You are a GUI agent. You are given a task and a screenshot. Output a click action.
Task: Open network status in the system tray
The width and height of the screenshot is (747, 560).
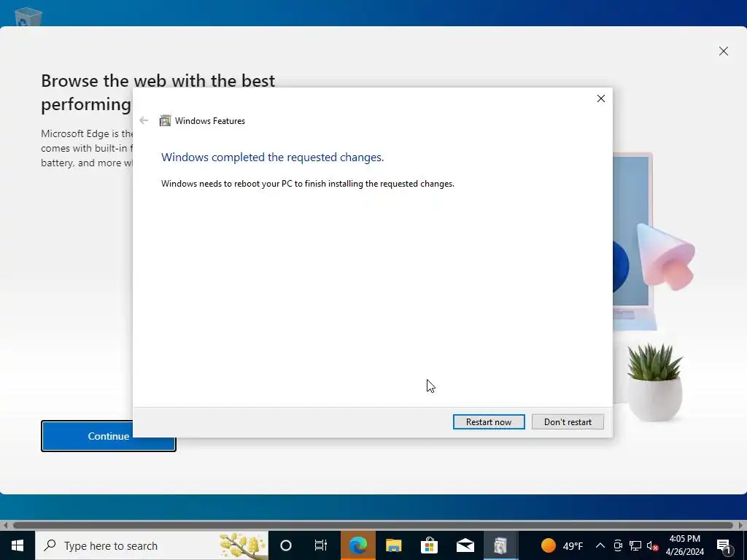(x=635, y=545)
